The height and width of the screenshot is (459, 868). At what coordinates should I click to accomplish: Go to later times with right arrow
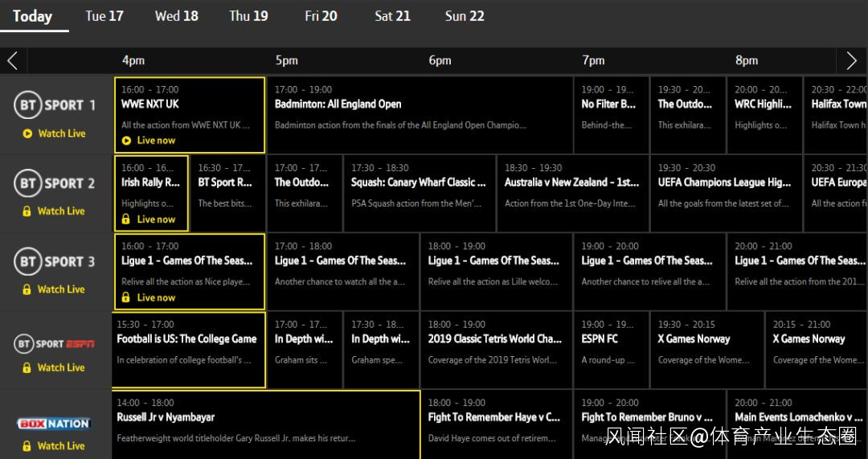852,60
